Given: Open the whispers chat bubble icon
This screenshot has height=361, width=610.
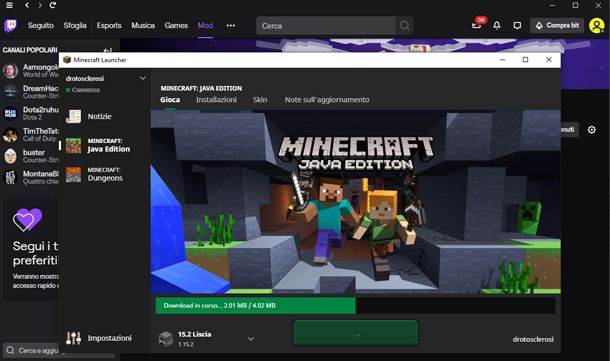Looking at the screenshot, I should coord(517,26).
